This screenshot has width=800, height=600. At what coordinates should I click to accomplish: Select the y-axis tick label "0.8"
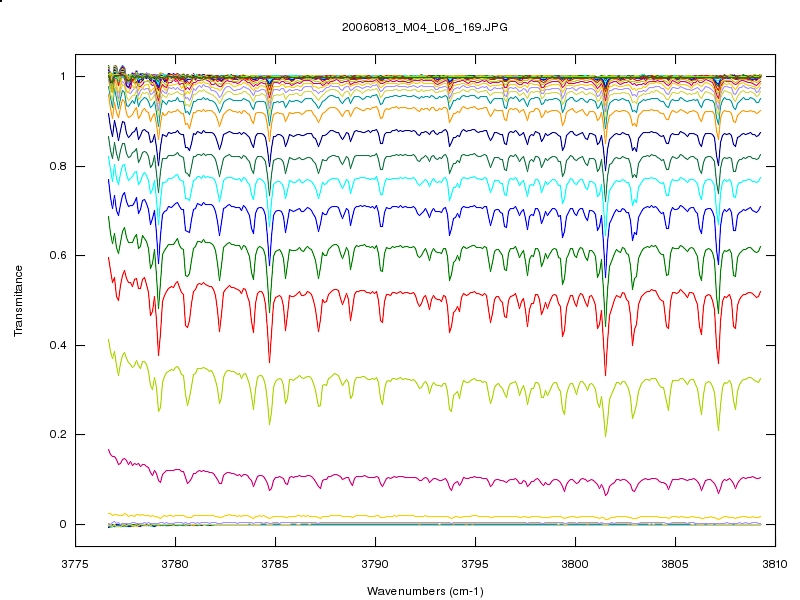58,166
